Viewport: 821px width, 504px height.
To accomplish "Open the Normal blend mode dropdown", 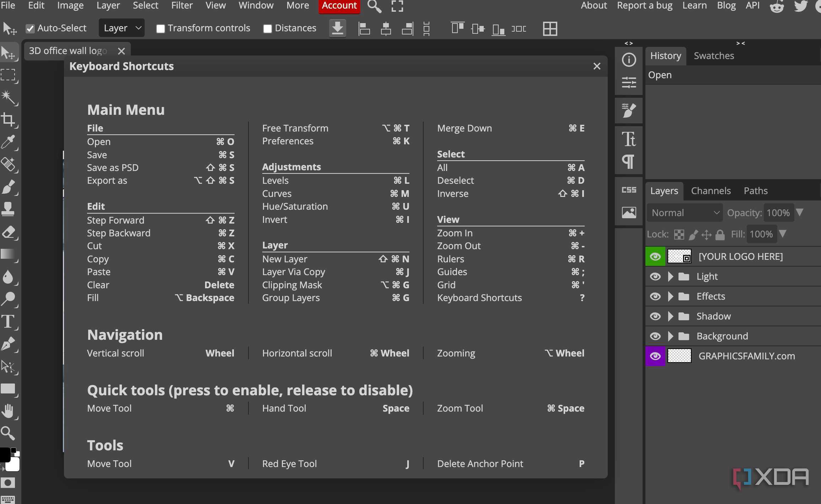I will tap(685, 213).
